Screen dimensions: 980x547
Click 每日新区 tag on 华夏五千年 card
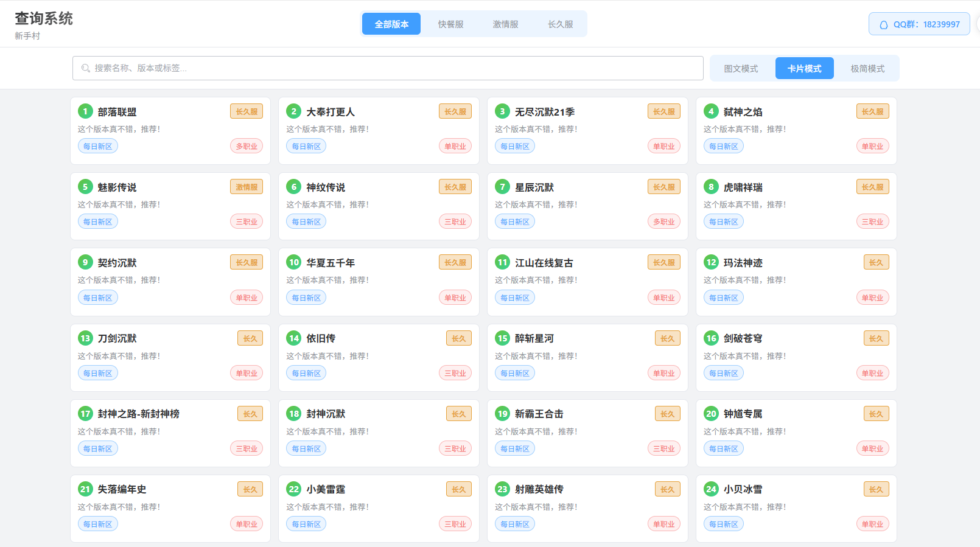coord(306,298)
